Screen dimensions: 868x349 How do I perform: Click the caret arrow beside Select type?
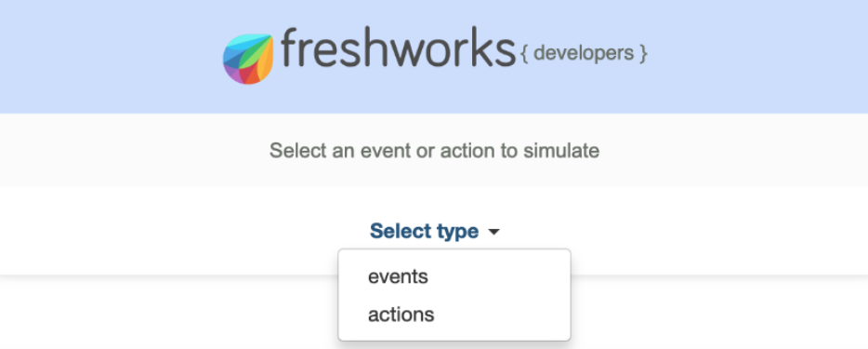tap(493, 232)
